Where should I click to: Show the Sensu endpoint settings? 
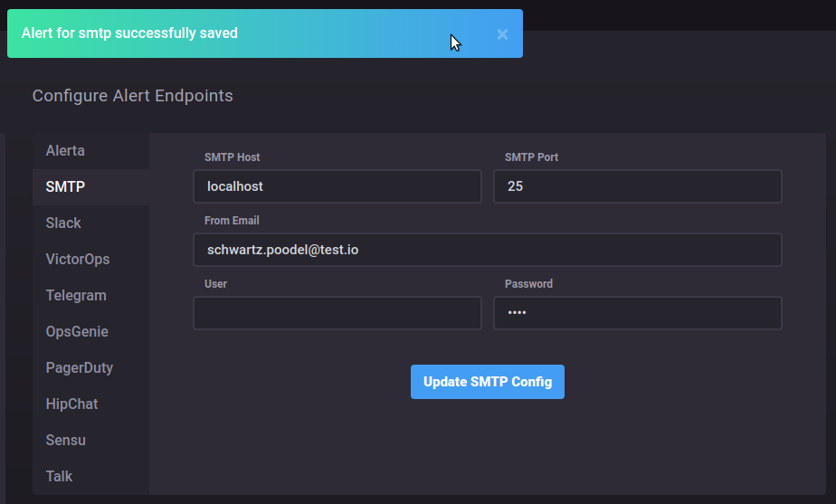pos(65,440)
